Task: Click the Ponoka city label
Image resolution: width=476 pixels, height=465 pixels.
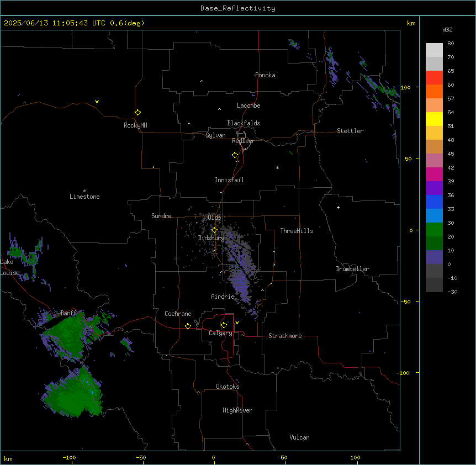Action: [x=265, y=75]
